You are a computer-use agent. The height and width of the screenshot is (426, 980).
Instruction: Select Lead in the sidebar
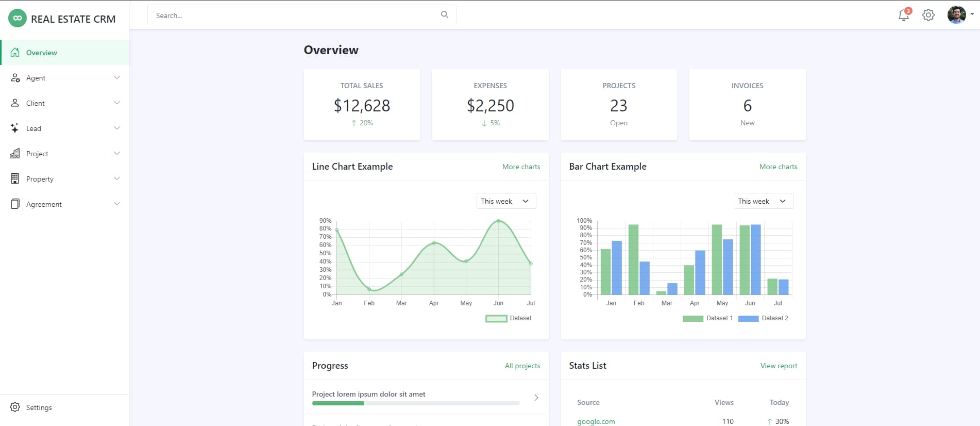[64, 128]
